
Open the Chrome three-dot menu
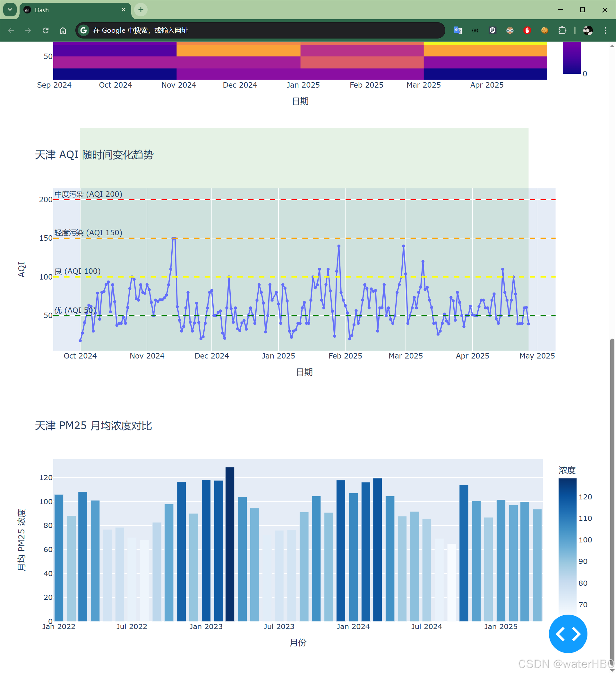point(605,30)
